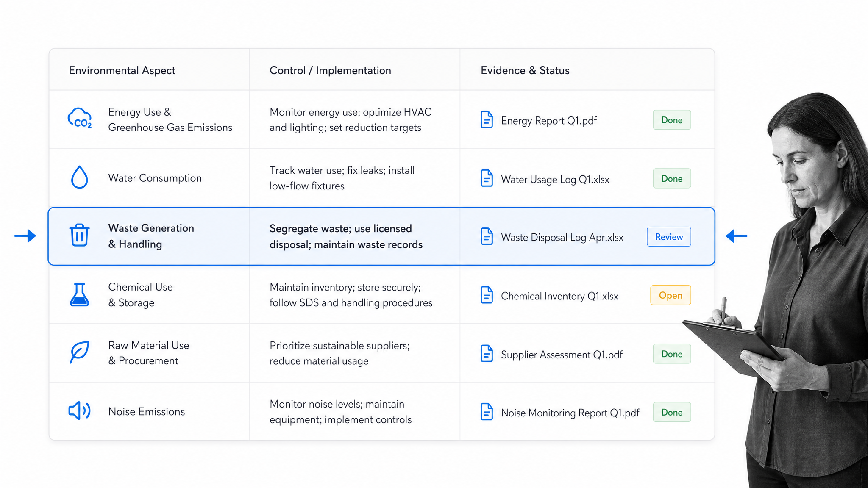The height and width of the screenshot is (488, 868).
Task: Select the trash bin waste icon
Action: [79, 235]
